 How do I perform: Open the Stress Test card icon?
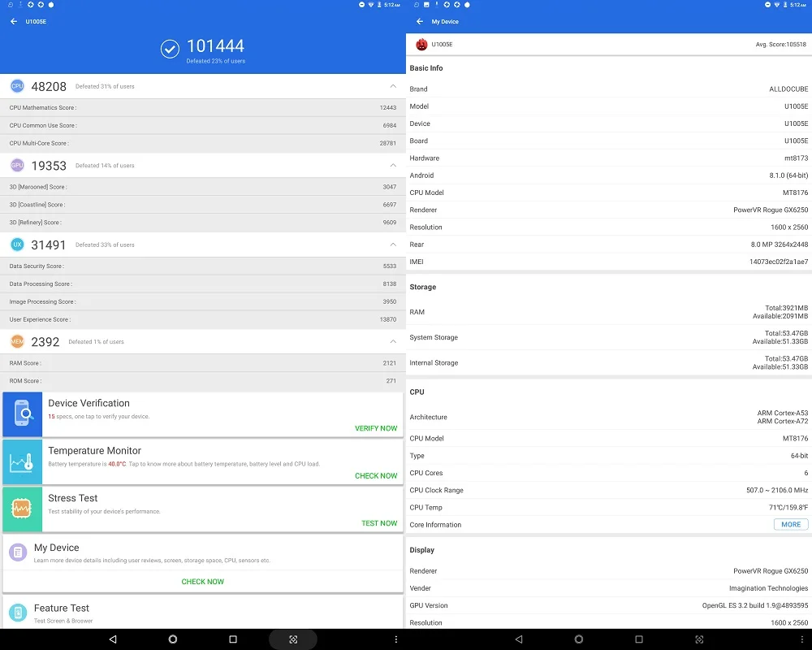pos(22,509)
